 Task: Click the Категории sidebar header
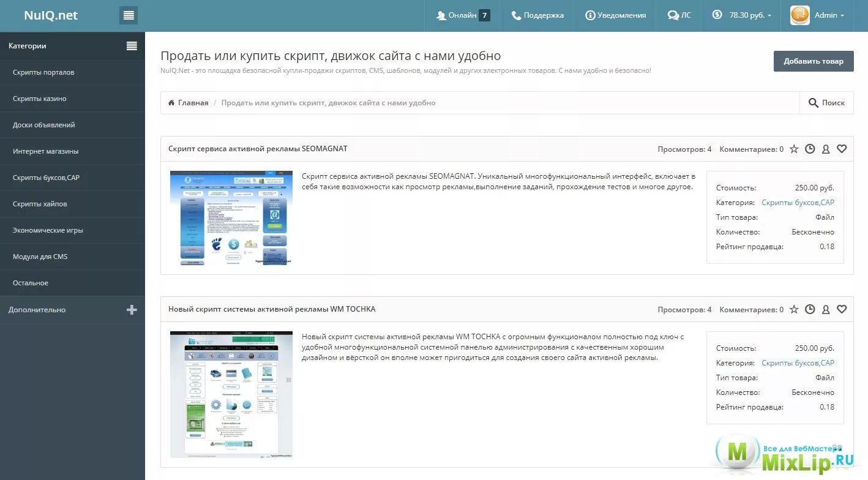click(28, 46)
